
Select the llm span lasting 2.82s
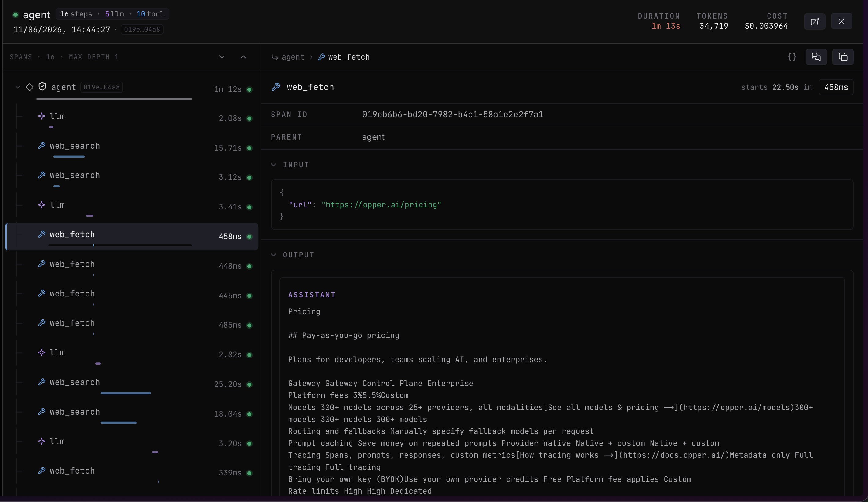pos(132,355)
